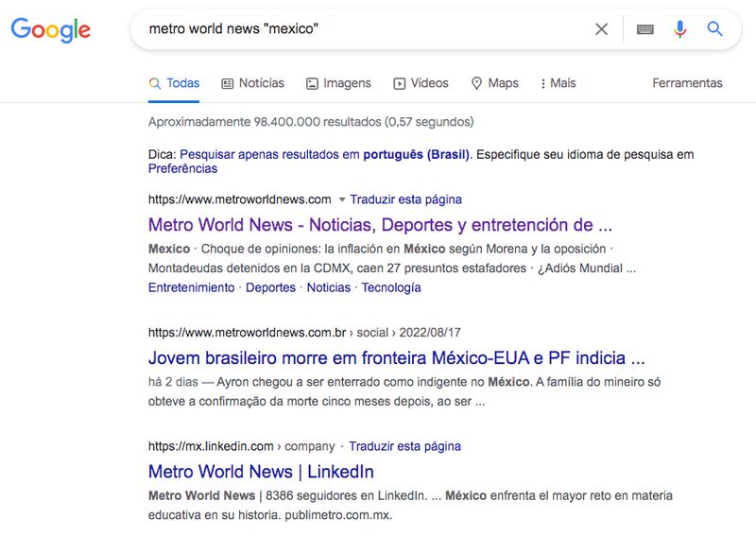Click Pesquisar apenas resultados em português link

[x=324, y=154]
